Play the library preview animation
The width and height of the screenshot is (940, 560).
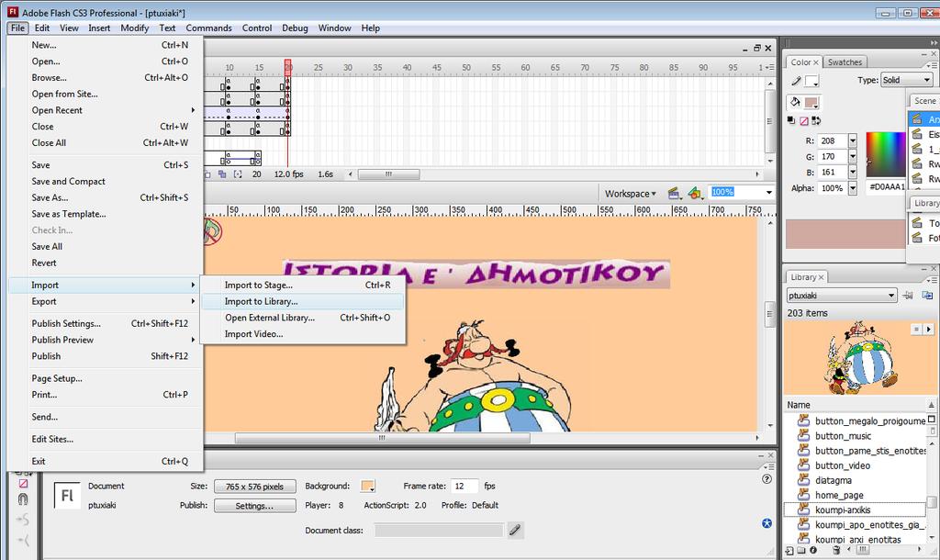[929, 330]
